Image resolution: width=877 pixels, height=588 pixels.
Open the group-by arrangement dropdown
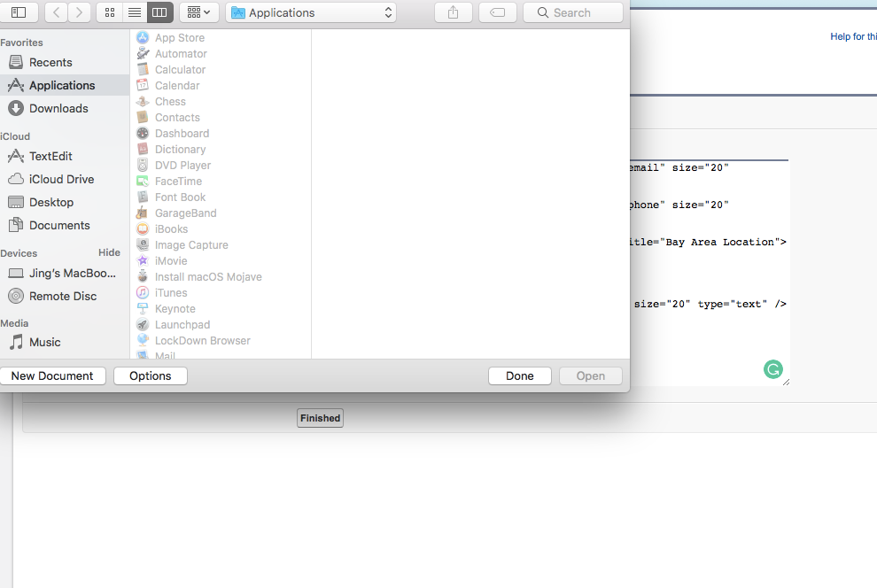(x=198, y=12)
